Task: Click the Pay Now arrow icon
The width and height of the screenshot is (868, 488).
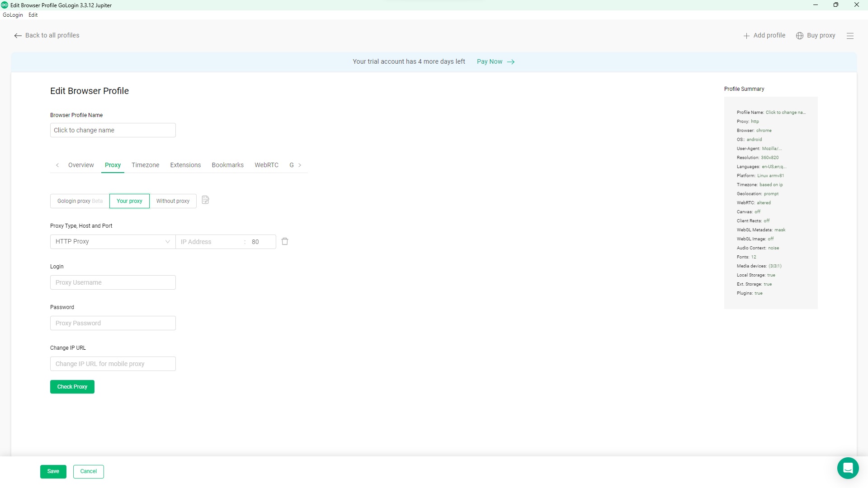Action: pyautogui.click(x=511, y=62)
